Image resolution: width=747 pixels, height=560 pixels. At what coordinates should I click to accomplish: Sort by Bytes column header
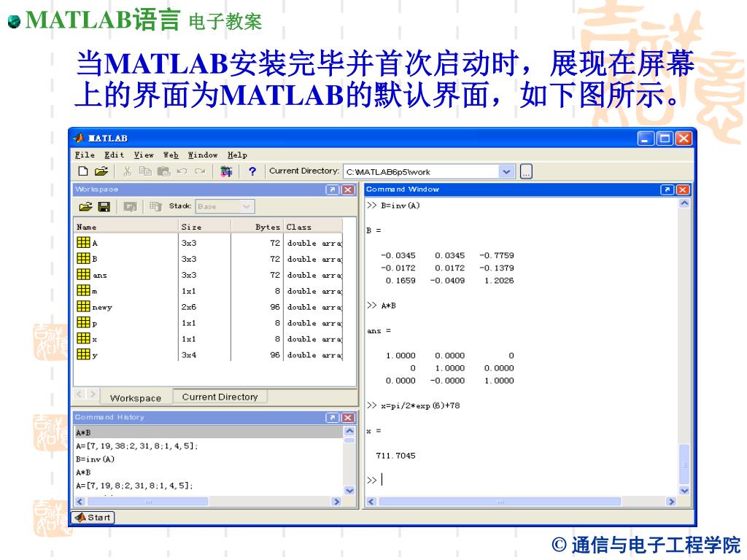(258, 227)
